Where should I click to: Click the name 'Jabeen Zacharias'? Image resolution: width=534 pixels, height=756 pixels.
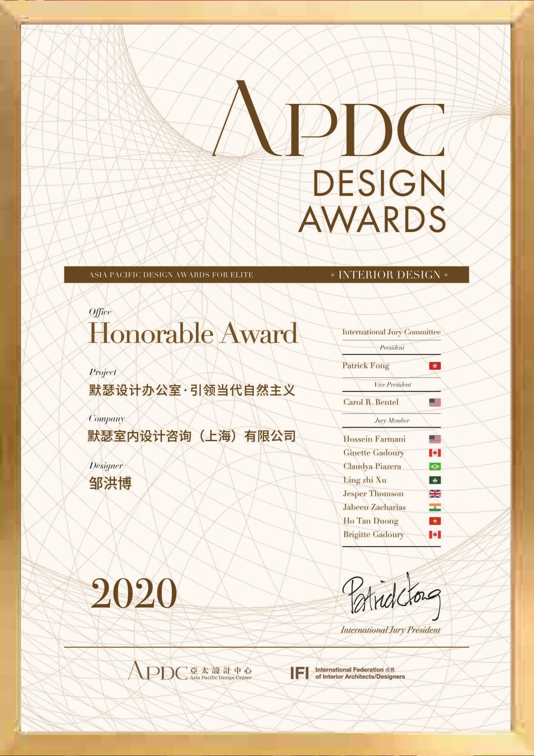(x=374, y=507)
